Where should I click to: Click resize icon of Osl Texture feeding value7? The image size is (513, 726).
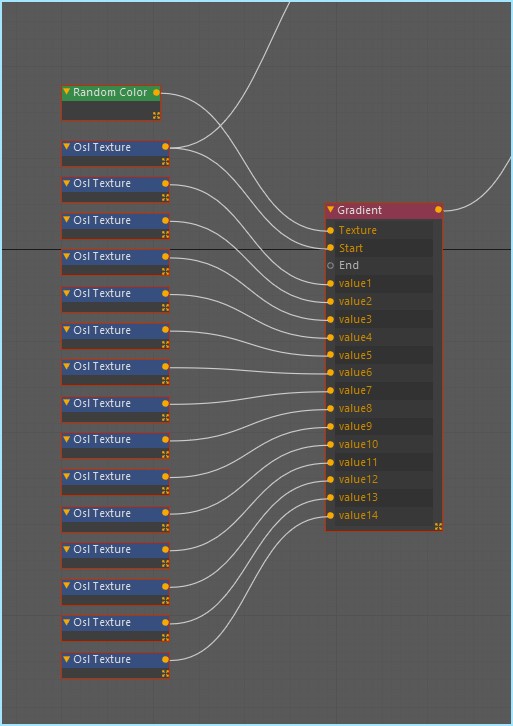pyautogui.click(x=165, y=417)
